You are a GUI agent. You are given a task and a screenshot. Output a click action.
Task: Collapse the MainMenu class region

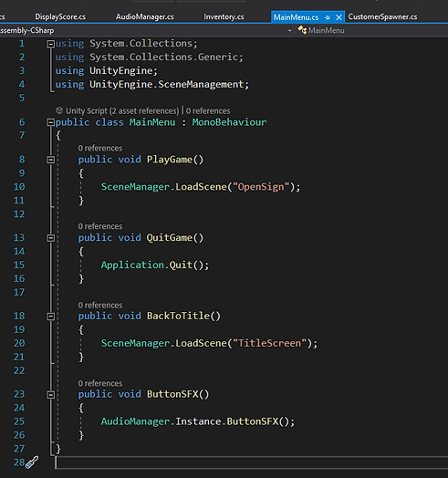pos(50,122)
